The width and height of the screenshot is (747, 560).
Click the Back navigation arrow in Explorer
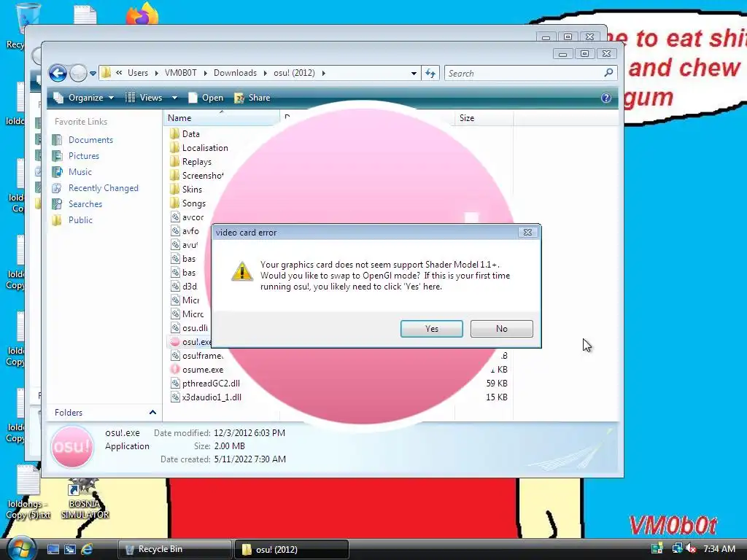(58, 74)
